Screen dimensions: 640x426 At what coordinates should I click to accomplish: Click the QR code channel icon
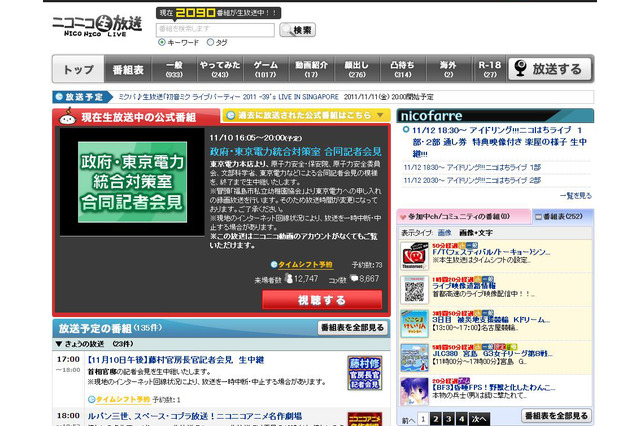tap(414, 290)
